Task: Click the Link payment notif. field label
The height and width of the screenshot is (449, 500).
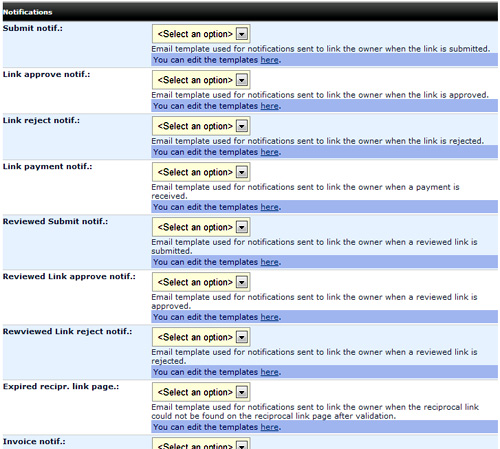Action: (47, 166)
